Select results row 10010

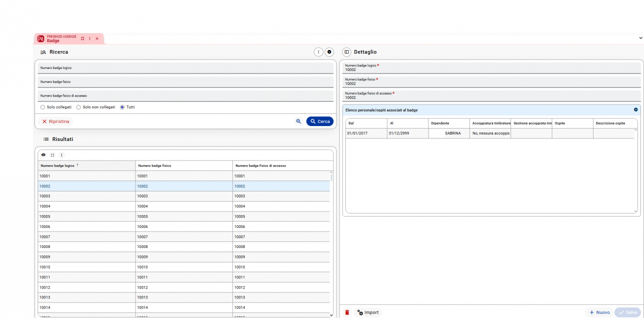click(184, 267)
